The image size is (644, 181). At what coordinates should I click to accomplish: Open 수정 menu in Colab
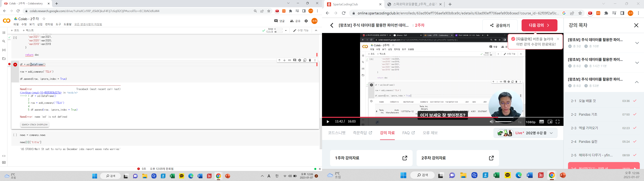24,24
